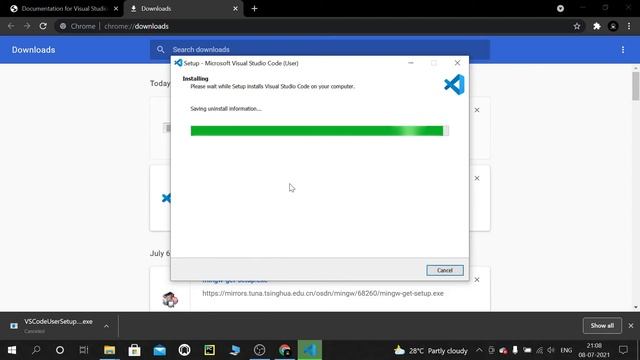
Task: Remove the first download entry from list
Action: 477,110
